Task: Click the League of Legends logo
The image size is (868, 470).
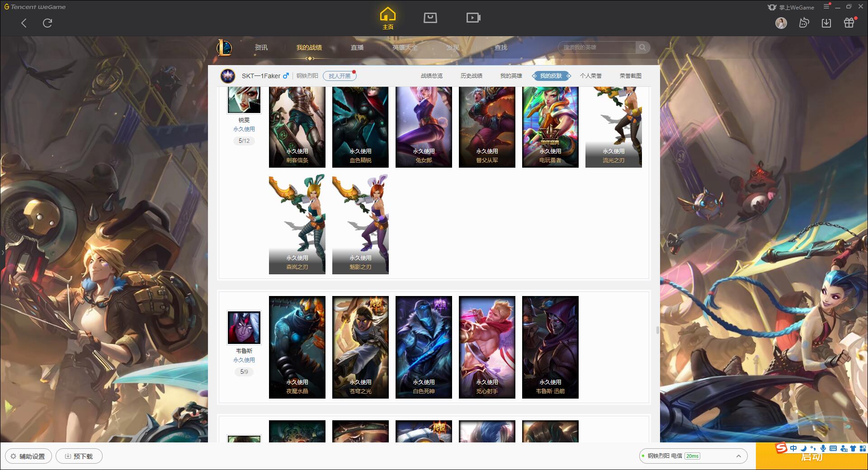Action: coord(224,47)
